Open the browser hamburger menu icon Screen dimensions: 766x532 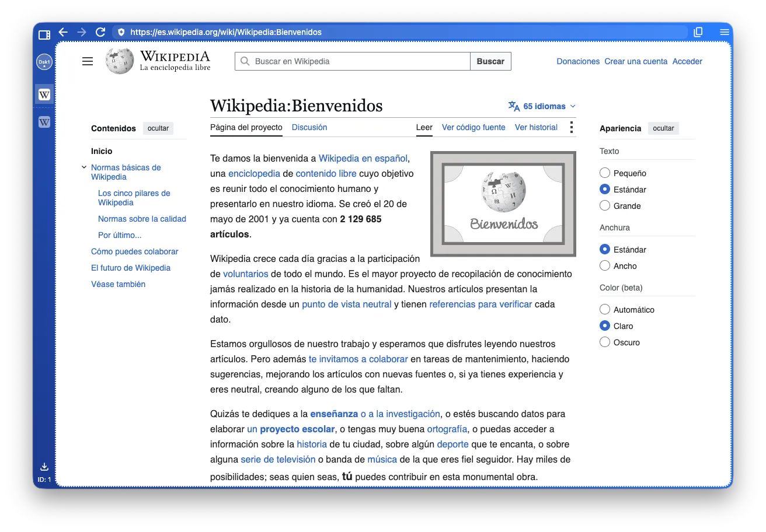725,32
